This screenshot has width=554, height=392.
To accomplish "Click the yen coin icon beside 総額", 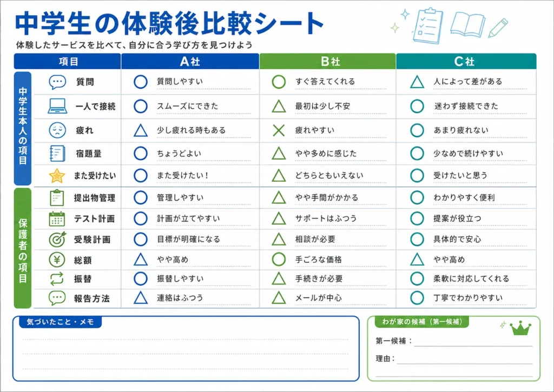I will pyautogui.click(x=57, y=260).
